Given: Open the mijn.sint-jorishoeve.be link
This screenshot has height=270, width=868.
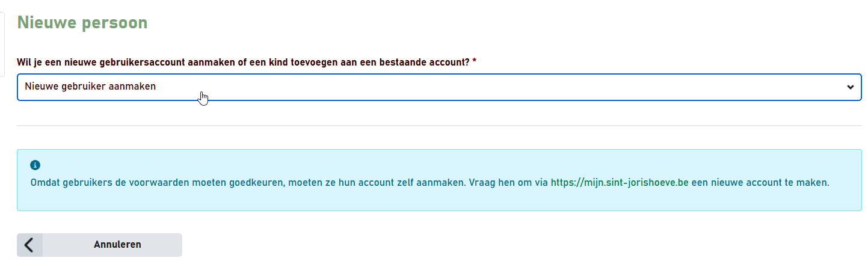Looking at the screenshot, I should (x=619, y=182).
